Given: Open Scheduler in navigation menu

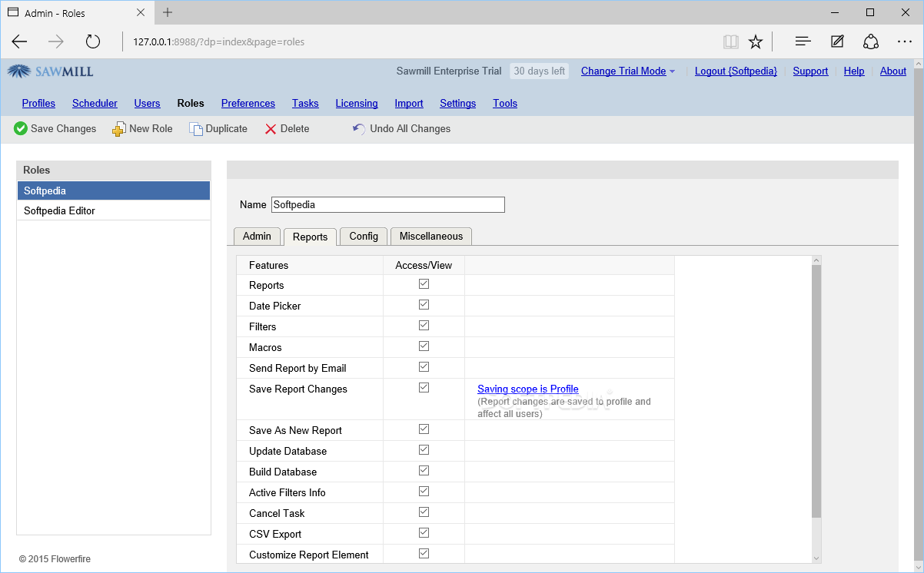Looking at the screenshot, I should click(x=95, y=104).
